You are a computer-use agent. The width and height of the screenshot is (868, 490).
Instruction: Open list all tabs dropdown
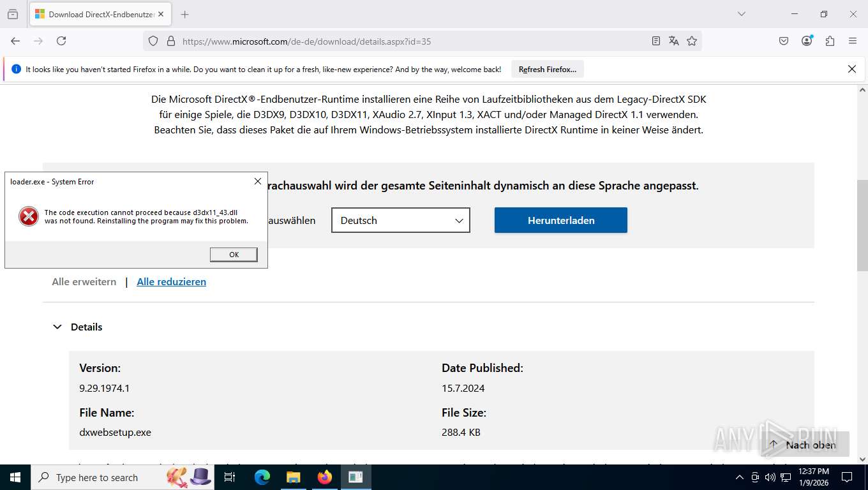pos(741,14)
